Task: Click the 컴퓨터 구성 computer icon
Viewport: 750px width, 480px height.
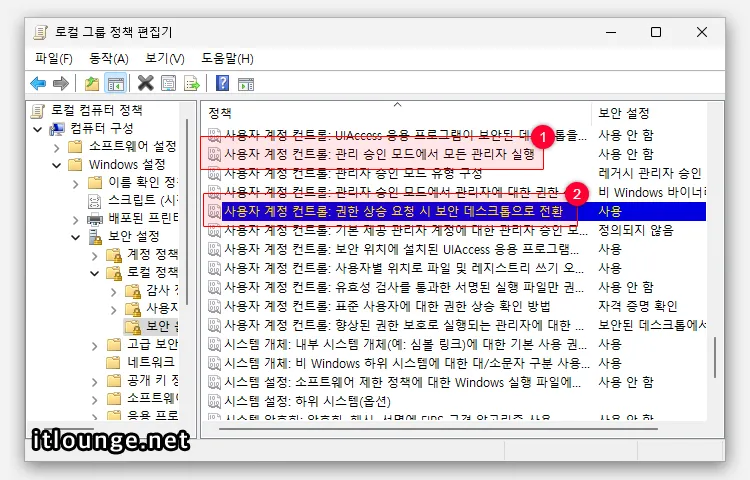Action: [57, 129]
